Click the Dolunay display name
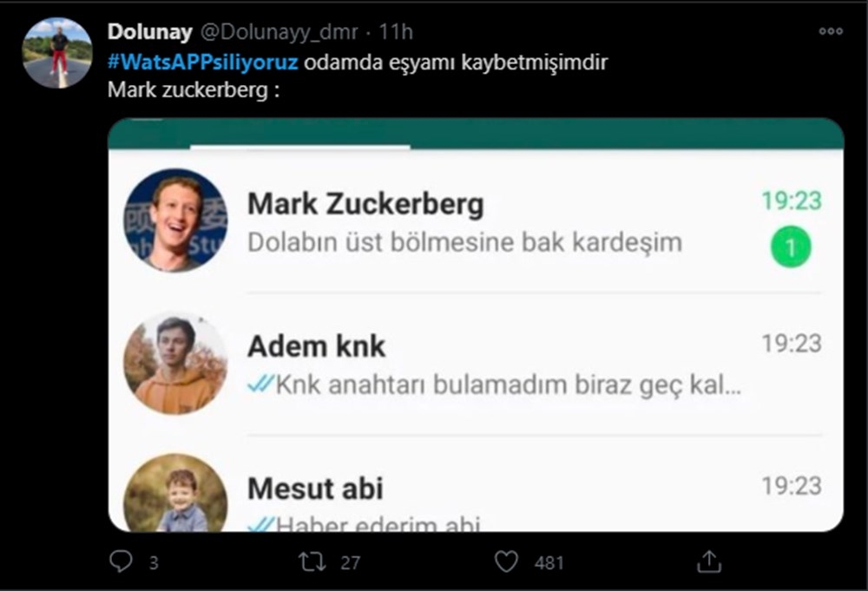This screenshot has width=868, height=591. (x=151, y=32)
